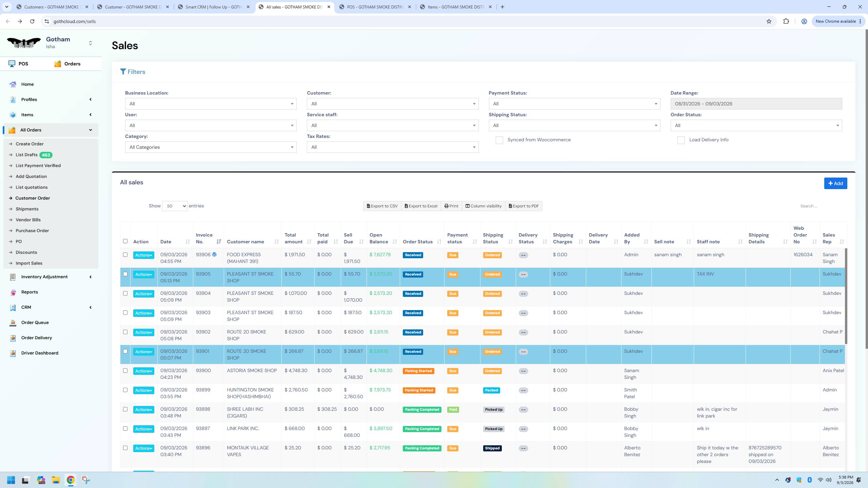Open the Actions dropdown for invoice 93900
The height and width of the screenshot is (488, 868).
point(143,371)
